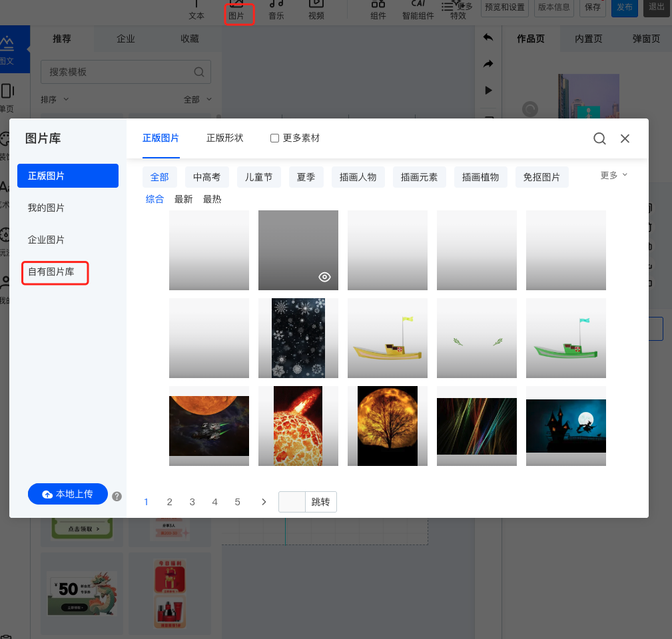Open the 排序 sort dropdown
Image resolution: width=672 pixels, height=639 pixels.
pos(55,99)
